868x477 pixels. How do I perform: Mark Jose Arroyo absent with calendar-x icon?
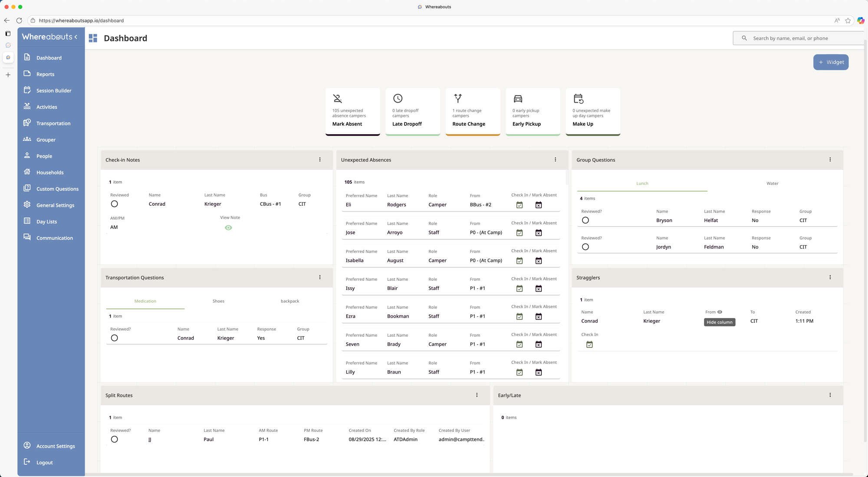tap(538, 233)
